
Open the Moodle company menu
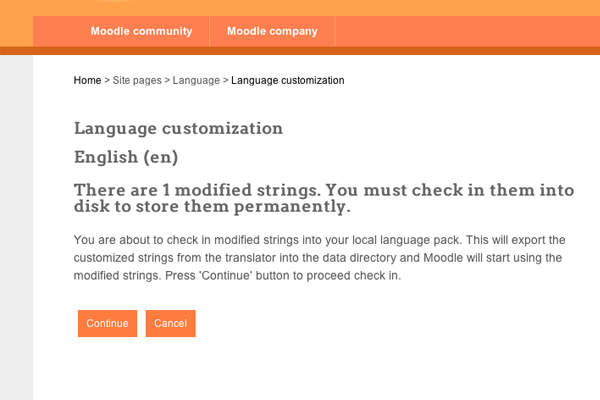click(272, 31)
